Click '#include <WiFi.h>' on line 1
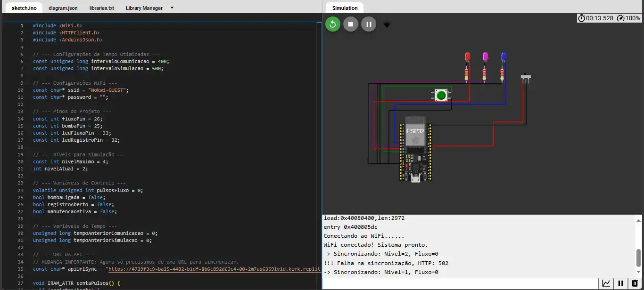 pos(58,25)
